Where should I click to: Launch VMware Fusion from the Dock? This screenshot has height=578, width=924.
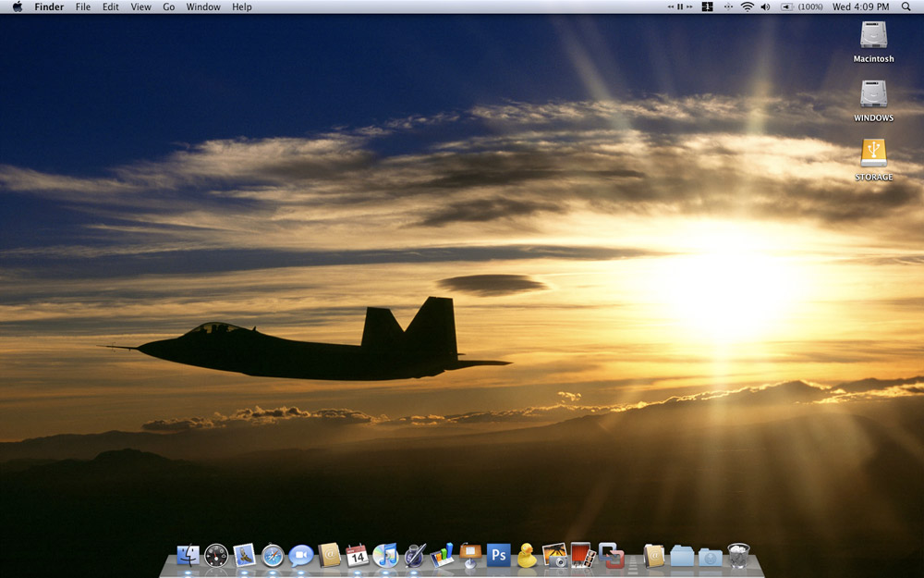[x=611, y=556]
